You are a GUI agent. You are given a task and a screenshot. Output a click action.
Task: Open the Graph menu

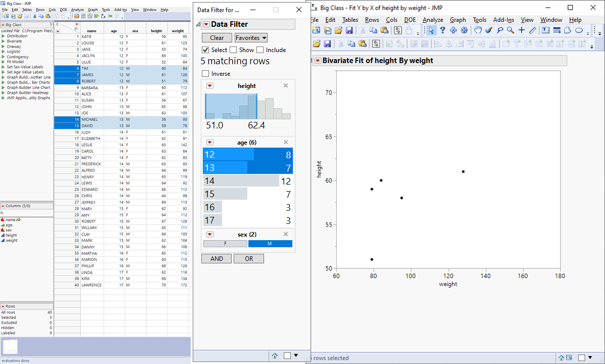pos(458,20)
